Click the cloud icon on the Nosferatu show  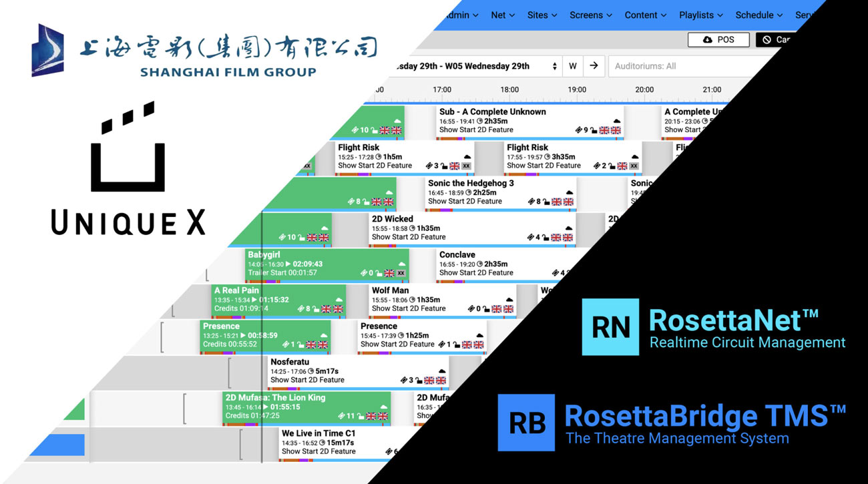click(x=441, y=372)
